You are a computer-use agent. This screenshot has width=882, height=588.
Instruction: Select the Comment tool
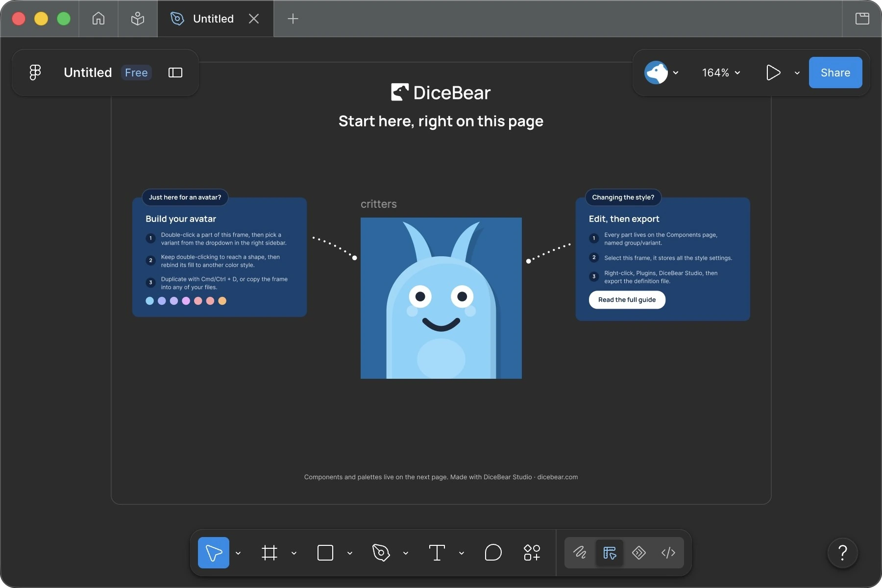click(493, 553)
